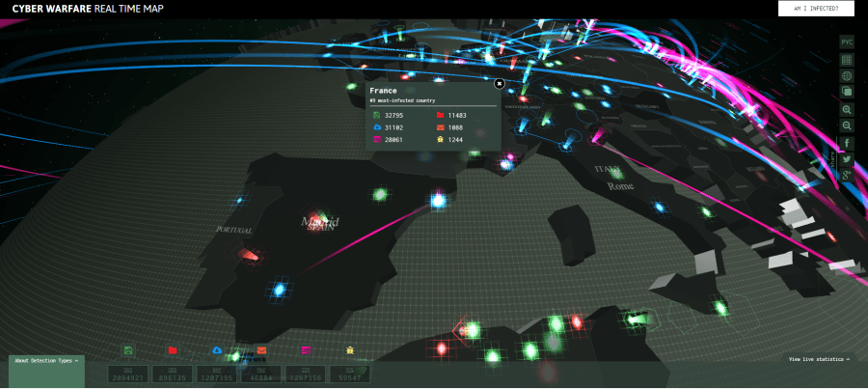Switch language using the PYC button
Viewport: 868px width, 389px height.
click(x=847, y=42)
